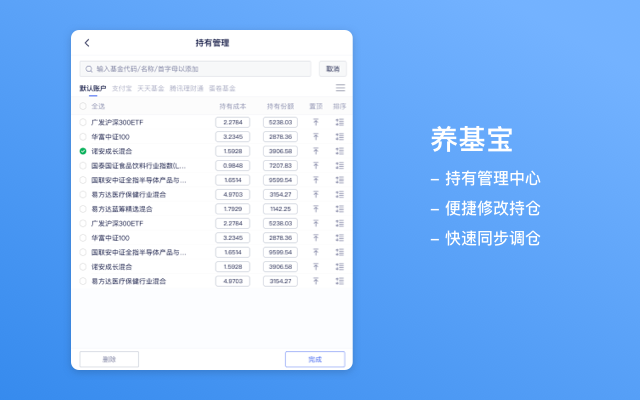The image size is (640, 400).
Task: Pin the first 国联安中证全指半导体 row to top
Action: (x=316, y=180)
